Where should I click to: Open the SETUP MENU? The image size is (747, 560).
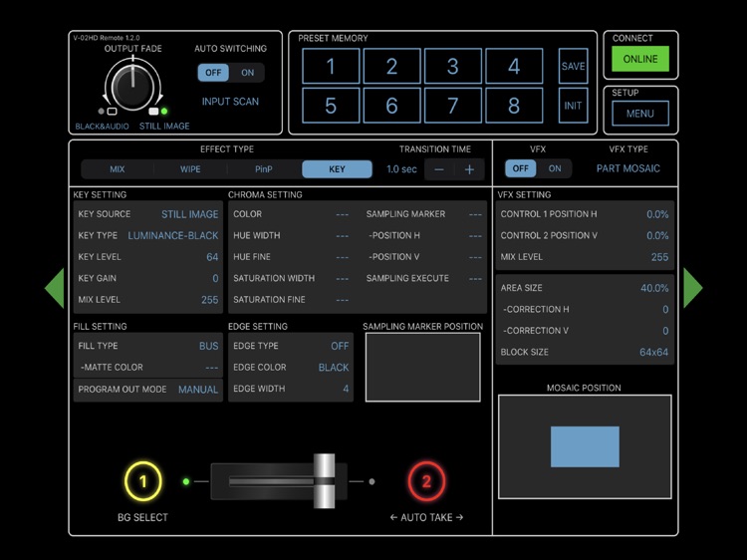[x=640, y=114]
